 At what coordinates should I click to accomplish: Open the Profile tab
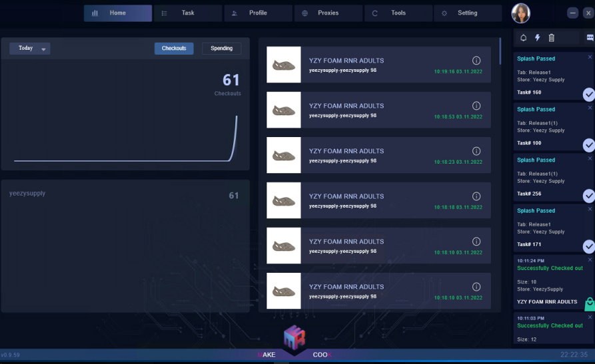tap(258, 13)
